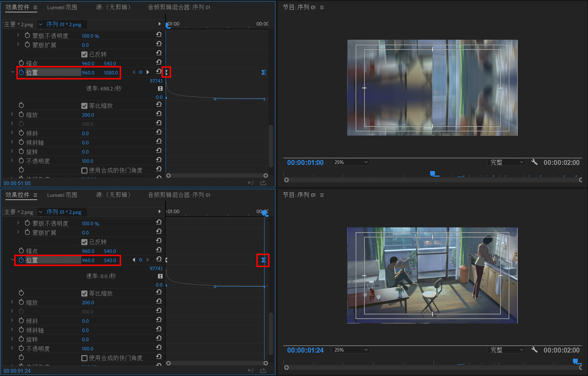Toggle 等比缩放 checkbox in bottom panel
588x376 pixels.
tap(84, 294)
